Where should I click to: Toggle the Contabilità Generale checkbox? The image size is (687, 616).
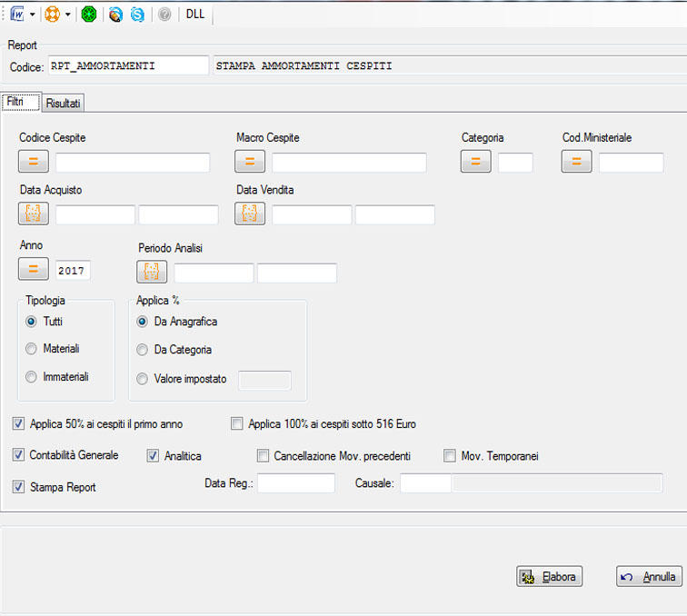click(18, 455)
